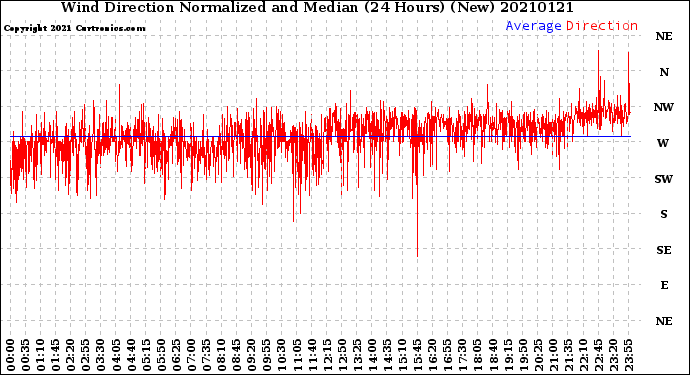Screen dimensions: 690x375
Task: Click the '12:15' time axis label
Action: click(x=327, y=356)
